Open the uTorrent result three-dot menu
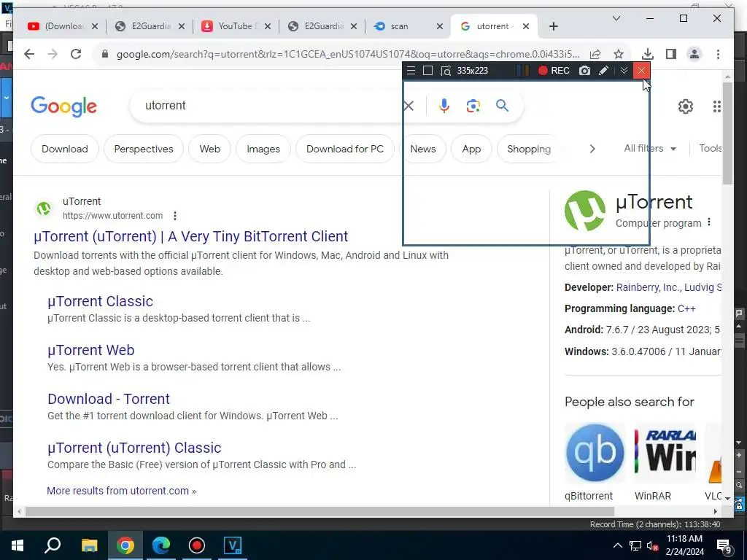The height and width of the screenshot is (560, 747). 175,216
